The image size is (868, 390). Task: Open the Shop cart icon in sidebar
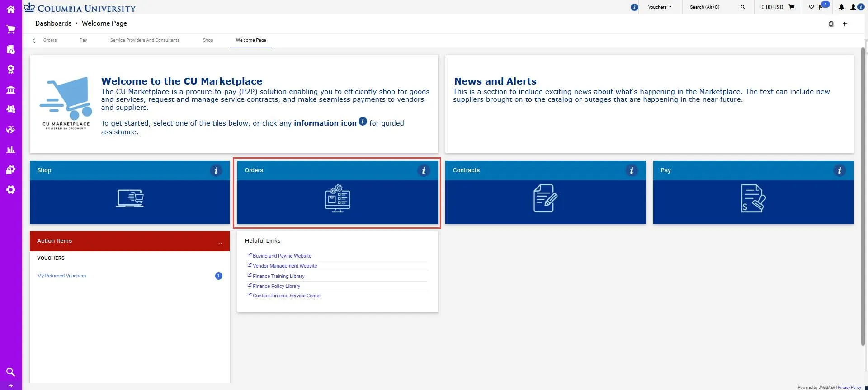[x=11, y=29]
